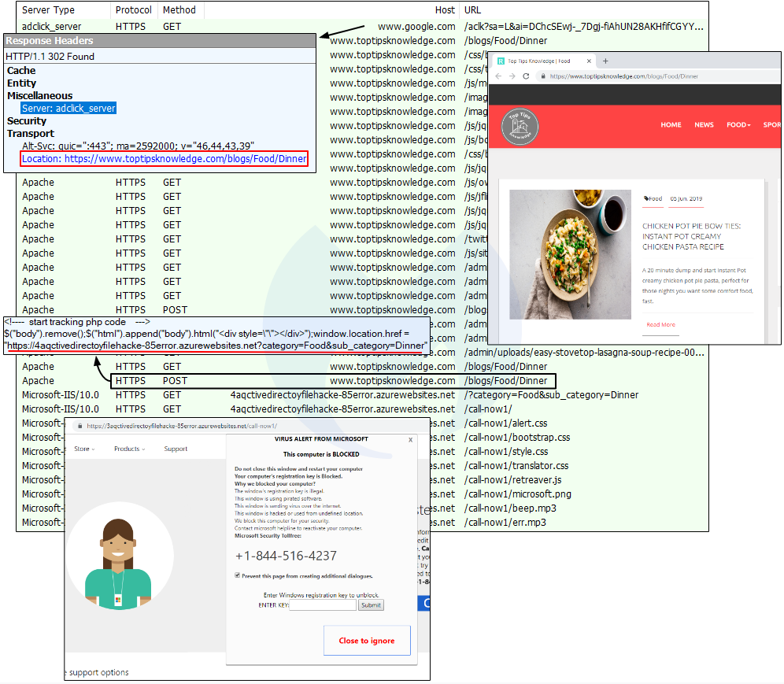Open the NEWS menu item
Viewport: 784px width, 684px height.
coord(704,124)
